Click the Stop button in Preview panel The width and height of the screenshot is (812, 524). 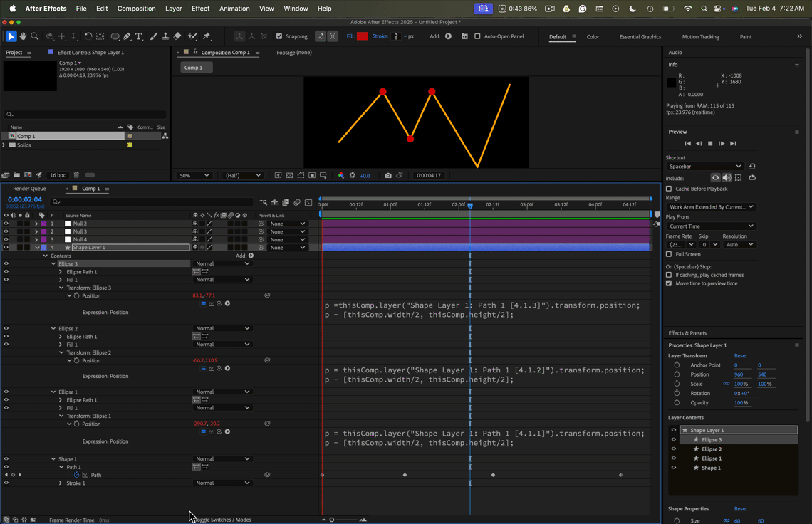click(x=710, y=143)
